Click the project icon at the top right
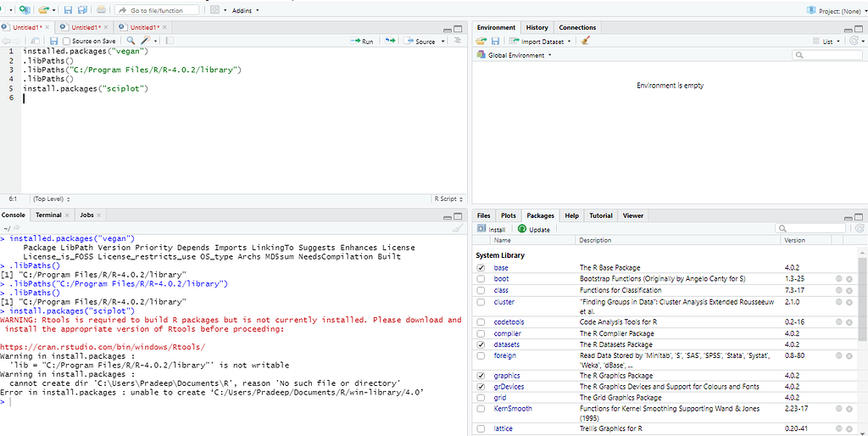 click(x=811, y=10)
